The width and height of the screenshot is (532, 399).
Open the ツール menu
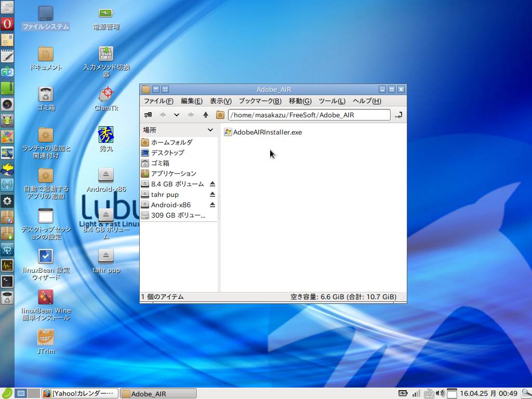[332, 101]
